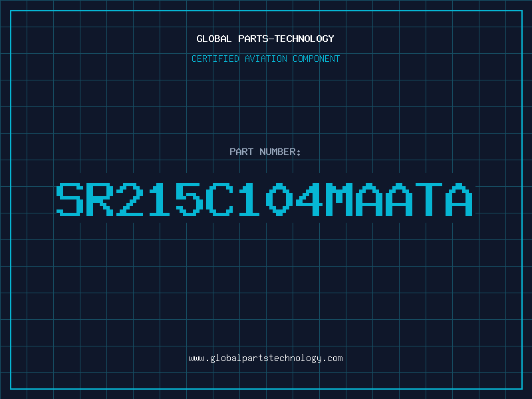Select the word COMPONENT in the subtitle
This screenshot has height=399, width=532.
(x=317, y=59)
